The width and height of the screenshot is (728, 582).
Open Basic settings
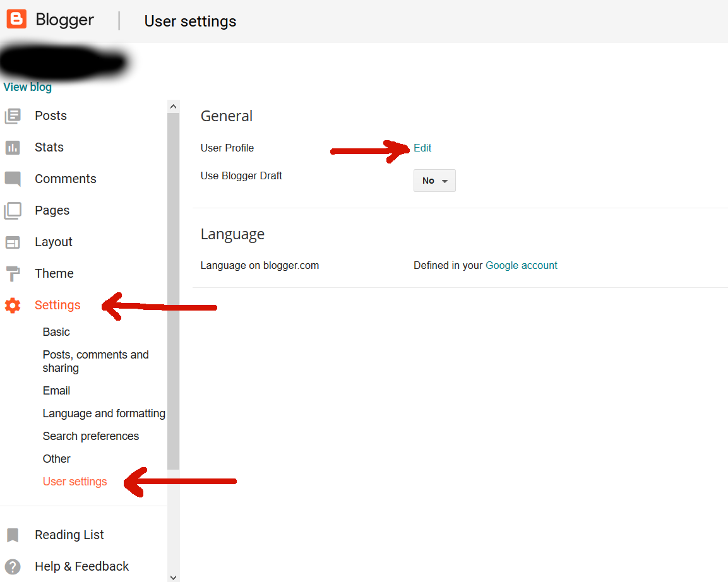tap(56, 332)
